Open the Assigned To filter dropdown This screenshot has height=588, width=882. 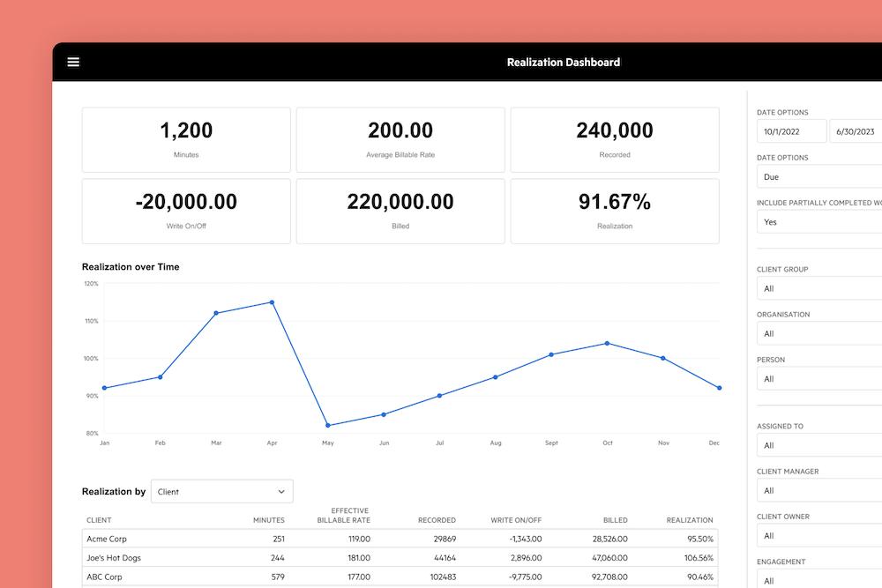pos(818,444)
